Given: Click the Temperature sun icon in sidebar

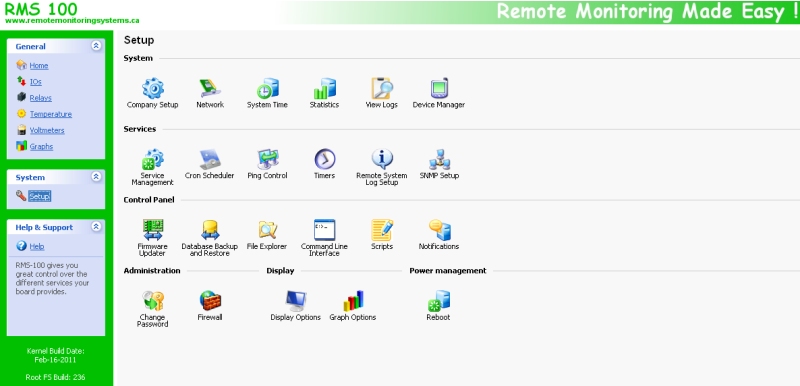Looking at the screenshot, I should (x=21, y=113).
